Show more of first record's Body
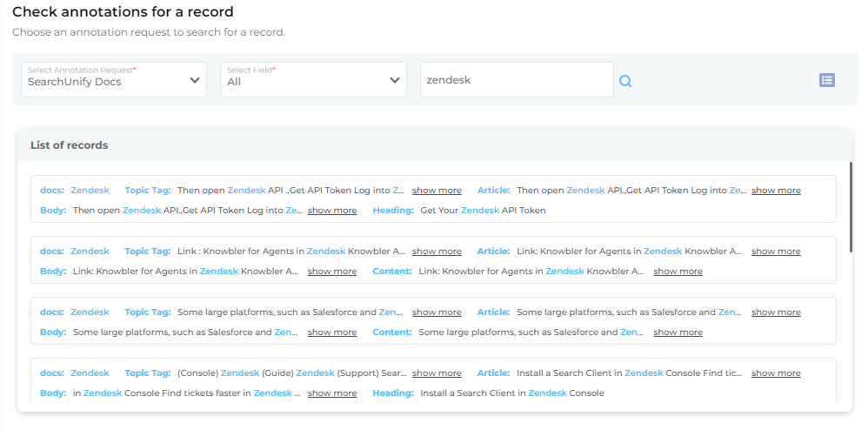 (332, 211)
